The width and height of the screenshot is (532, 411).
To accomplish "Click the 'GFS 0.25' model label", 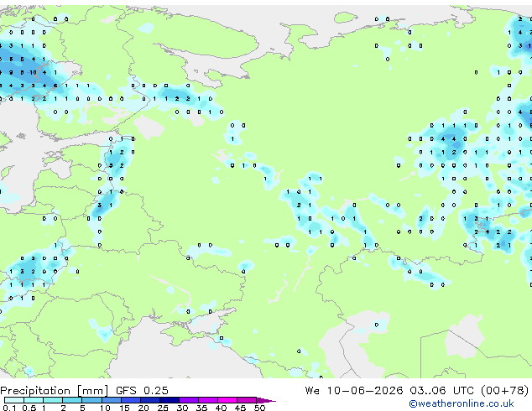I will click(x=142, y=391).
